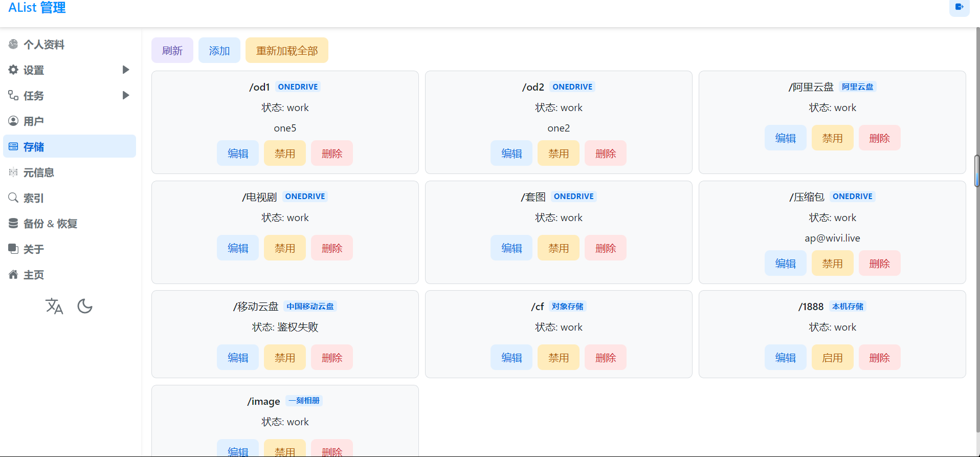Edit the /阿里云盘 storage

(786, 138)
